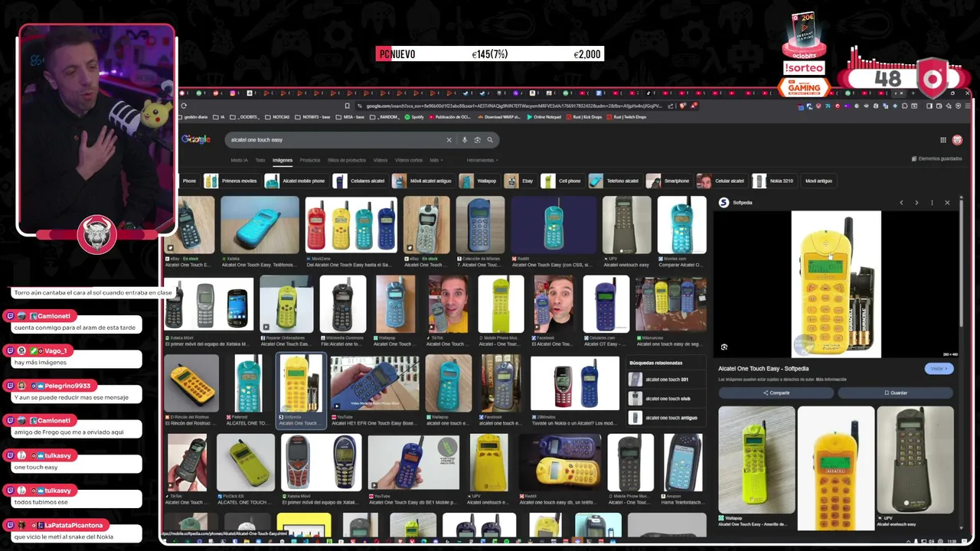The height and width of the screenshot is (551, 980).
Task: Click the Más información link
Action: pyautogui.click(x=831, y=380)
